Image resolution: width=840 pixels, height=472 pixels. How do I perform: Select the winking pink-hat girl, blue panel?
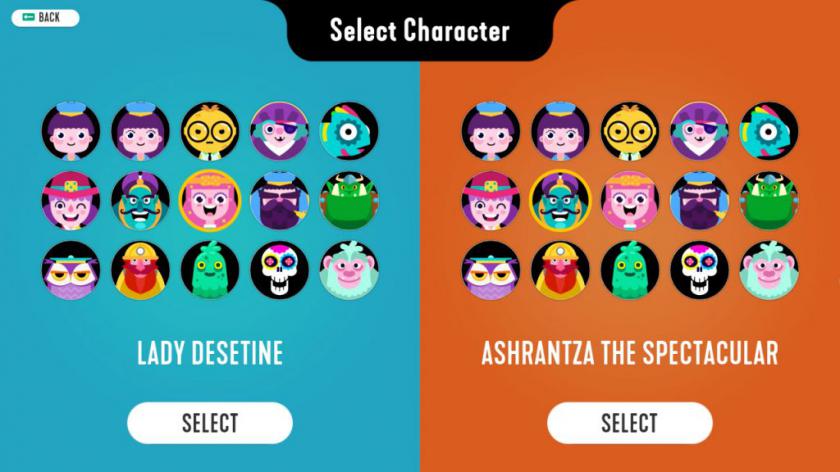[x=71, y=201]
